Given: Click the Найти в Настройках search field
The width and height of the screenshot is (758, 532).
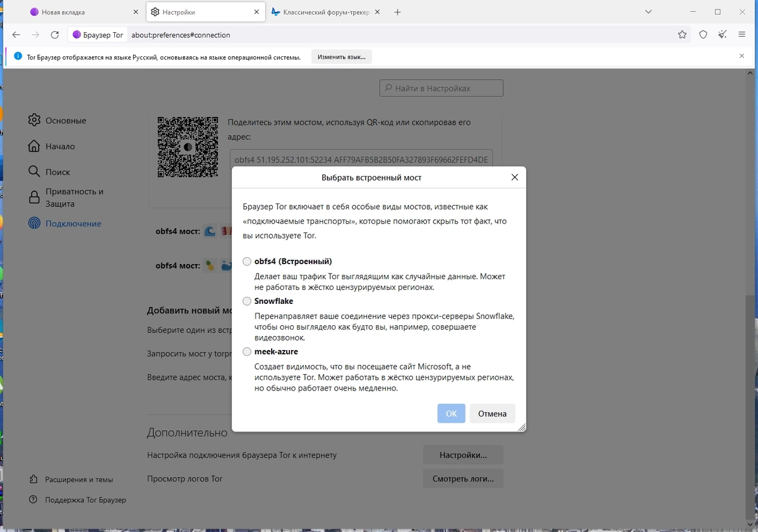Looking at the screenshot, I should coord(442,88).
